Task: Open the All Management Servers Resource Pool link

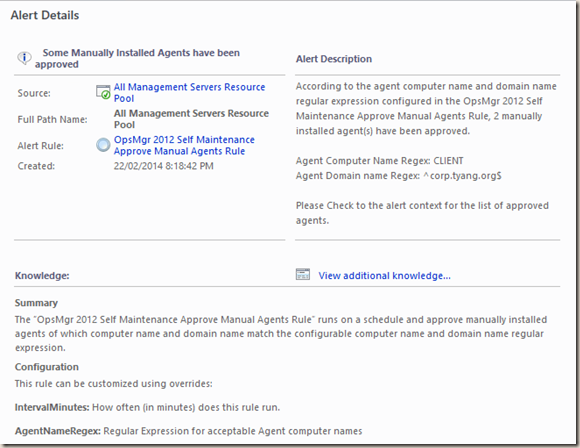Action: point(189,92)
